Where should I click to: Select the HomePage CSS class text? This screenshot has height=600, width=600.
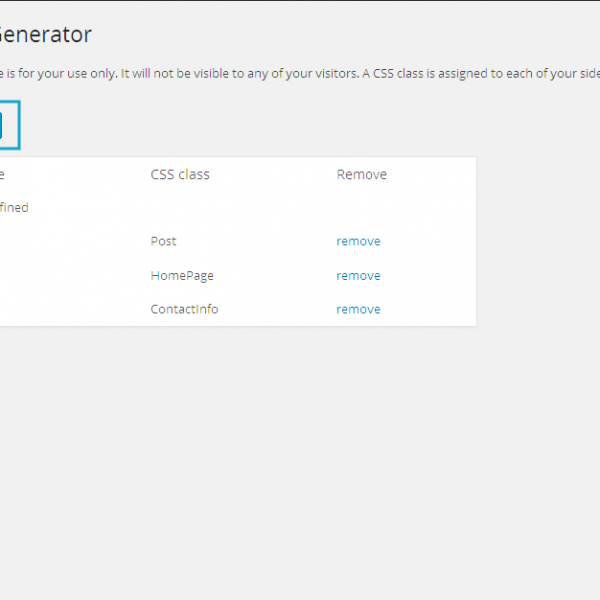pos(182,275)
